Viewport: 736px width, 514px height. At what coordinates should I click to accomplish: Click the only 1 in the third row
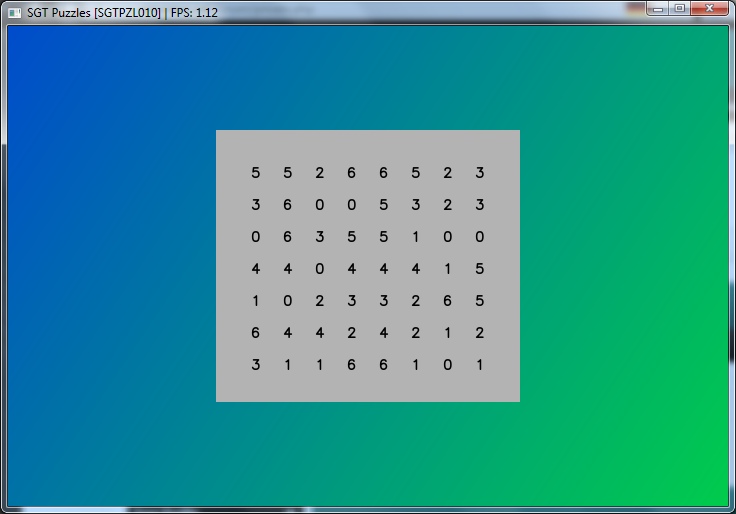pos(415,237)
